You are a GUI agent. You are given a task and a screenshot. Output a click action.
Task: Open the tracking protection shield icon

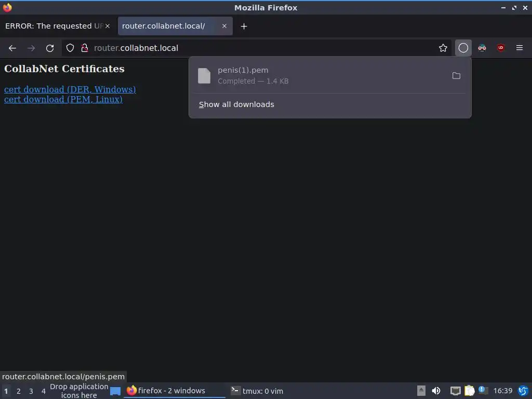(70, 48)
